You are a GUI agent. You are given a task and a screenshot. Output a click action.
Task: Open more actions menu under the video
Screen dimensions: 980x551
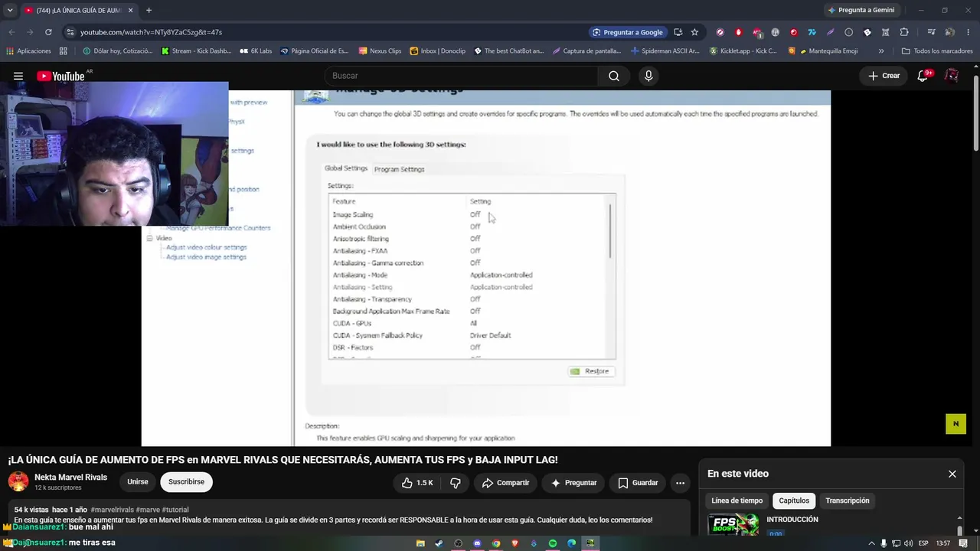pos(680,483)
